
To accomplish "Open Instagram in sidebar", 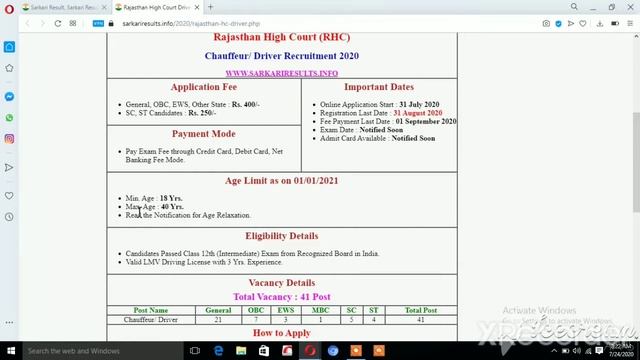I will point(9,139).
